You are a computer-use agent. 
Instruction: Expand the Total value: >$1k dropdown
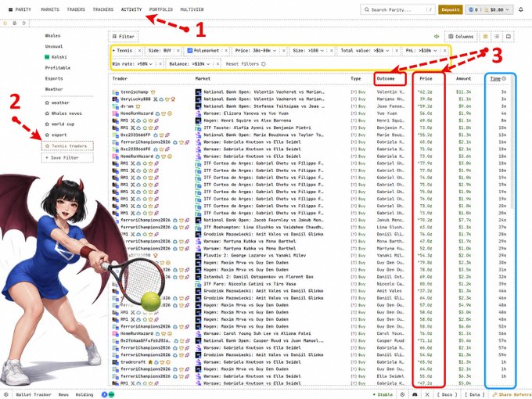coord(387,50)
